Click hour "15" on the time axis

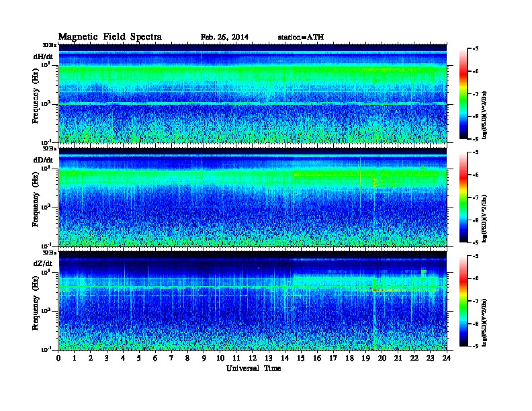[x=302, y=358]
